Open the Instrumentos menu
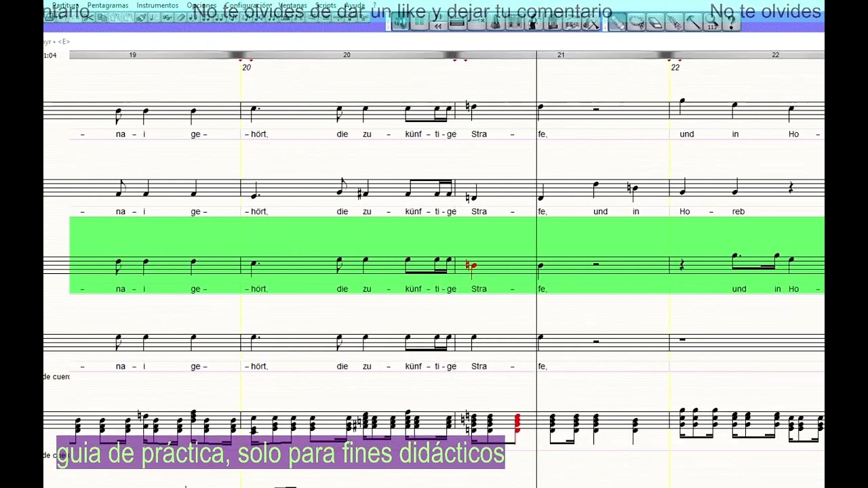The image size is (868, 488). pos(157,5)
